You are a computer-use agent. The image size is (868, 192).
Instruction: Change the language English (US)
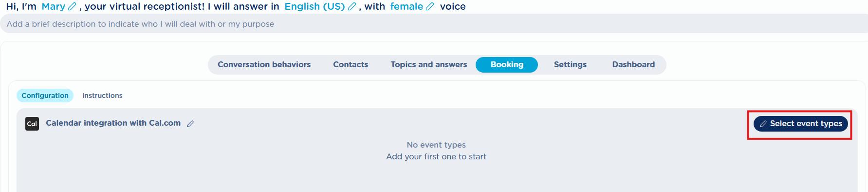click(314, 6)
